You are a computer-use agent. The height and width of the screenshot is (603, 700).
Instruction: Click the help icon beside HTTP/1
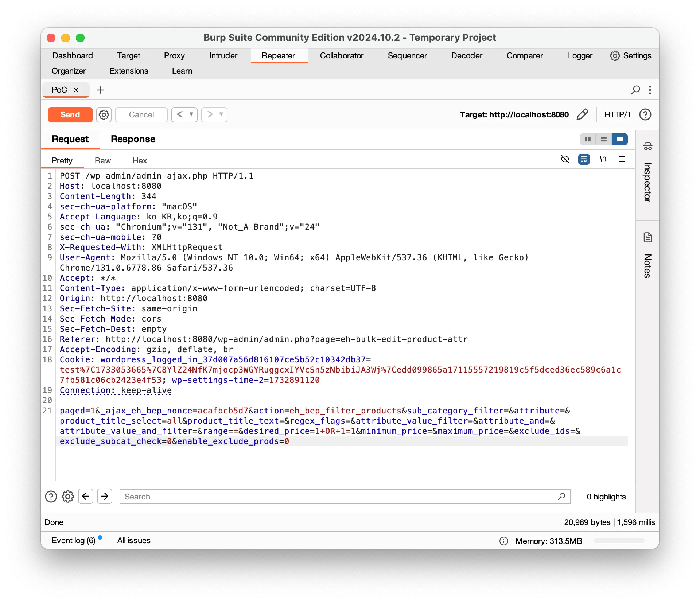click(645, 114)
